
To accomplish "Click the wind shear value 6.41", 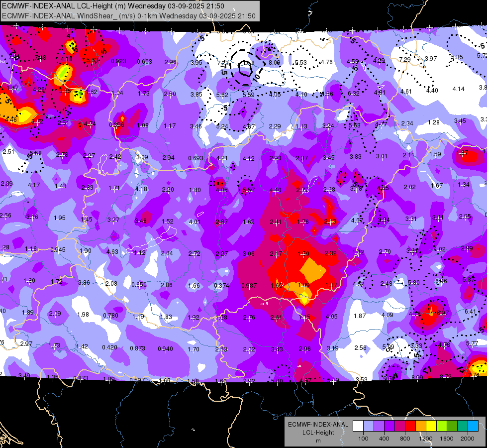I will pyautogui.click(x=470, y=311).
